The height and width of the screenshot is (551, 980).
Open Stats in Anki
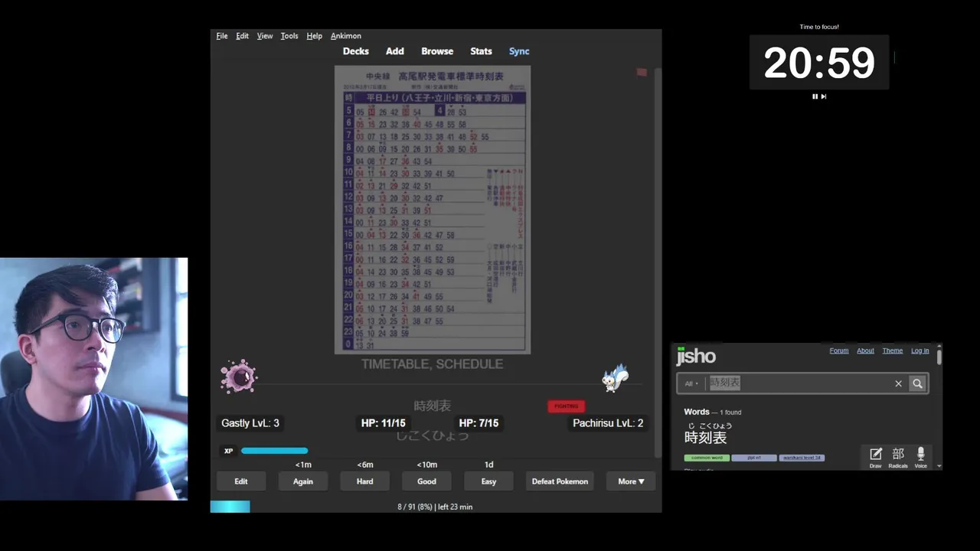coord(481,51)
